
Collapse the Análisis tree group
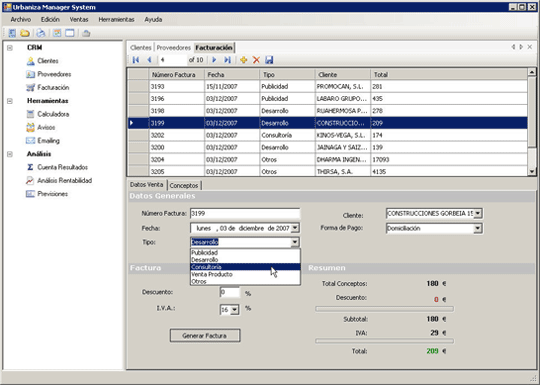point(10,154)
